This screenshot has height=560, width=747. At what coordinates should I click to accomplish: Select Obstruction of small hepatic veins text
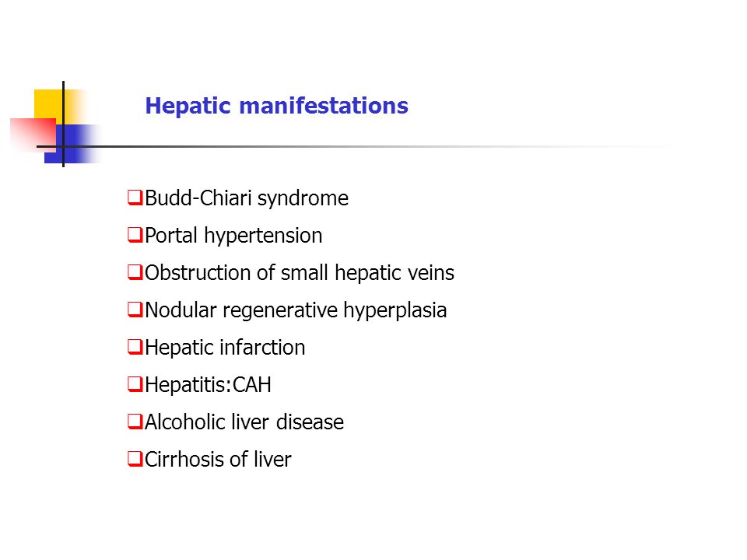[300, 273]
